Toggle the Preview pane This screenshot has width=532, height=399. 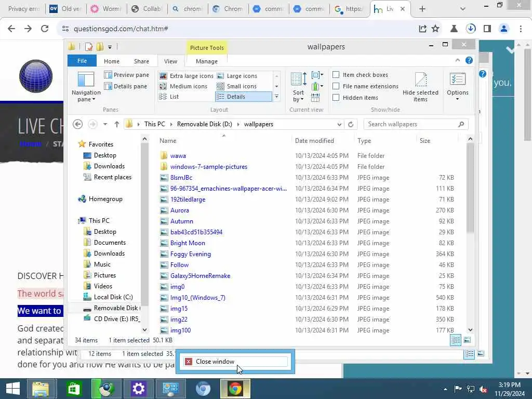[x=127, y=75]
